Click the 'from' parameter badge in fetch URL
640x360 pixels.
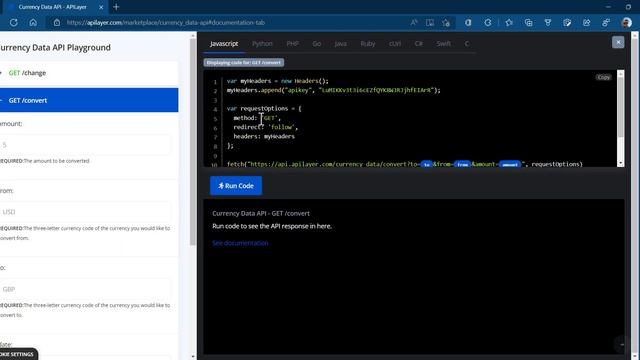[x=462, y=164]
